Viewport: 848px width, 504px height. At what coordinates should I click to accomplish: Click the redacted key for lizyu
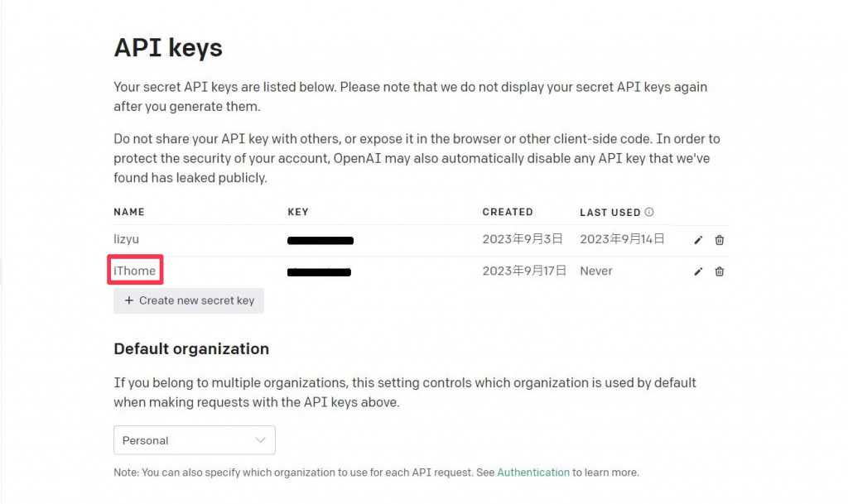click(x=320, y=241)
